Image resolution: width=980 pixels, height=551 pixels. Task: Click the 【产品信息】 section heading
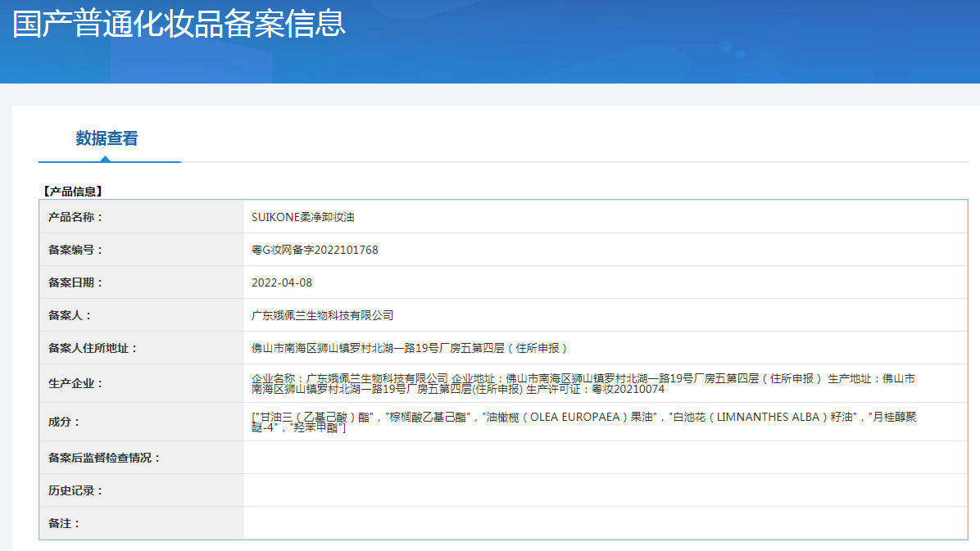[x=72, y=192]
